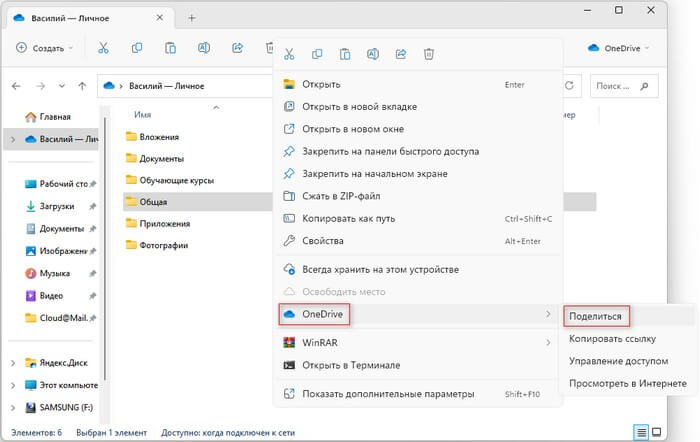
Task: Click the Rename icon in the context menu
Action: coord(373,54)
